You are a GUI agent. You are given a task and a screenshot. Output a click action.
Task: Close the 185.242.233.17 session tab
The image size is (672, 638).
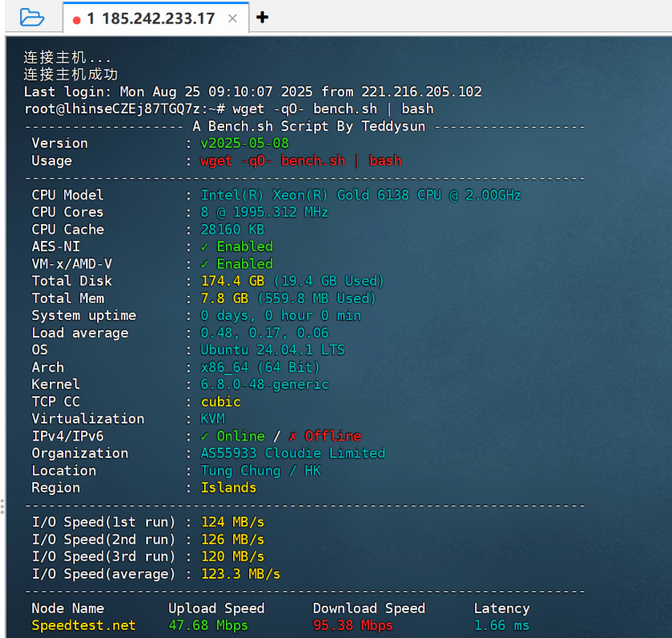232,18
